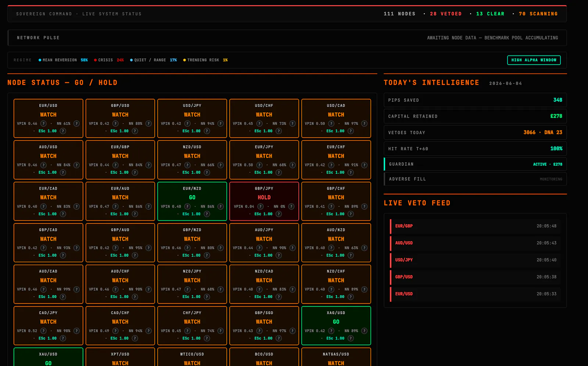Show VPIN help in GBP/NZD card
The image size is (588, 366).
(x=187, y=248)
